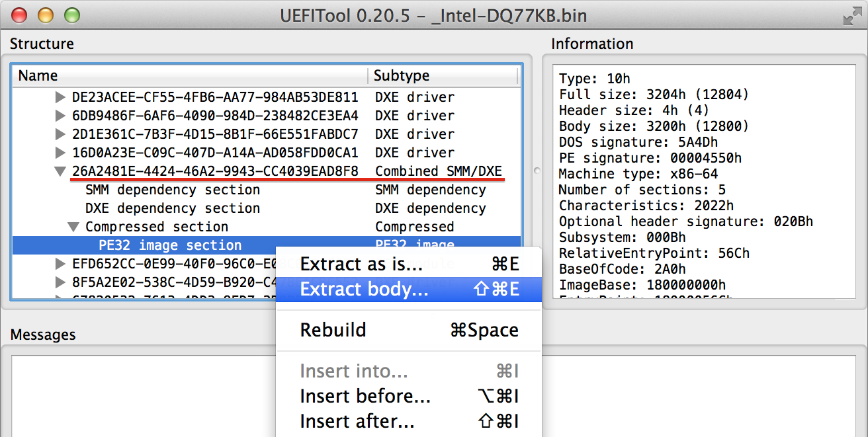Screen dimensions: 868x437
Task: Click the PE signature: 00004550h line
Action: (650, 158)
